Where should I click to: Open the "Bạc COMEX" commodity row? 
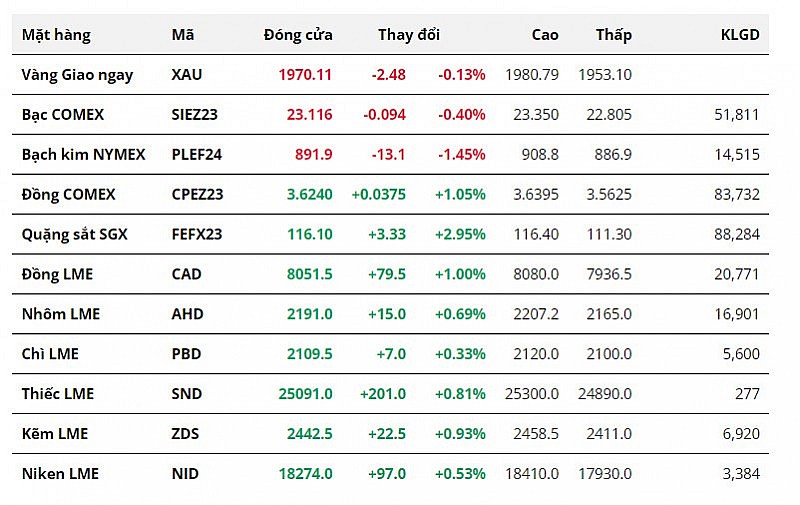point(63,115)
